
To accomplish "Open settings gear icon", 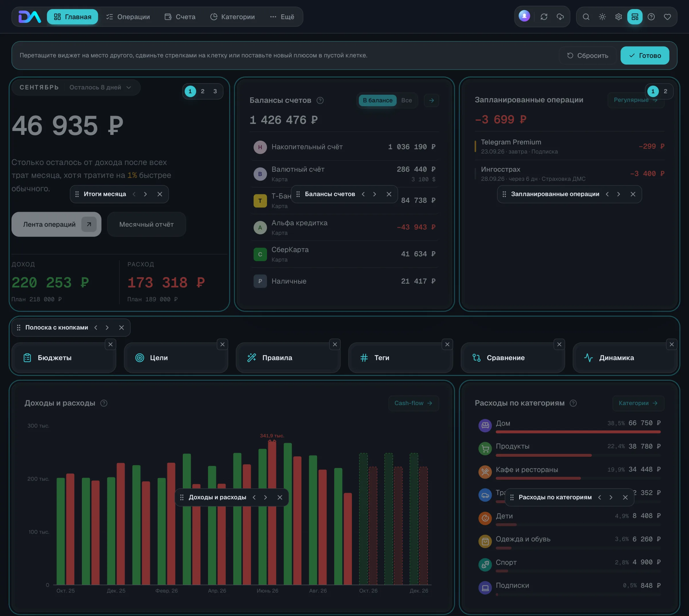I will (x=618, y=17).
